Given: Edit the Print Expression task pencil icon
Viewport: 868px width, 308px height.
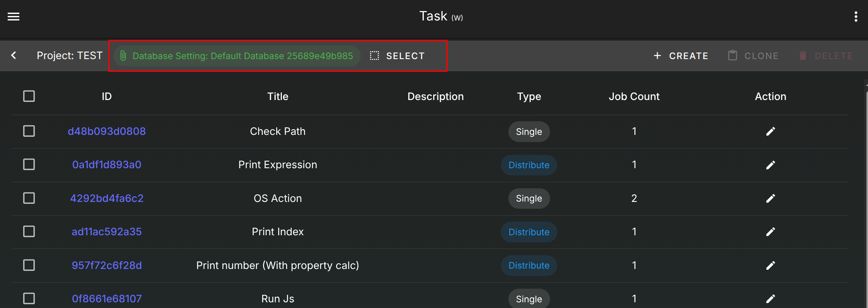Looking at the screenshot, I should [770, 165].
